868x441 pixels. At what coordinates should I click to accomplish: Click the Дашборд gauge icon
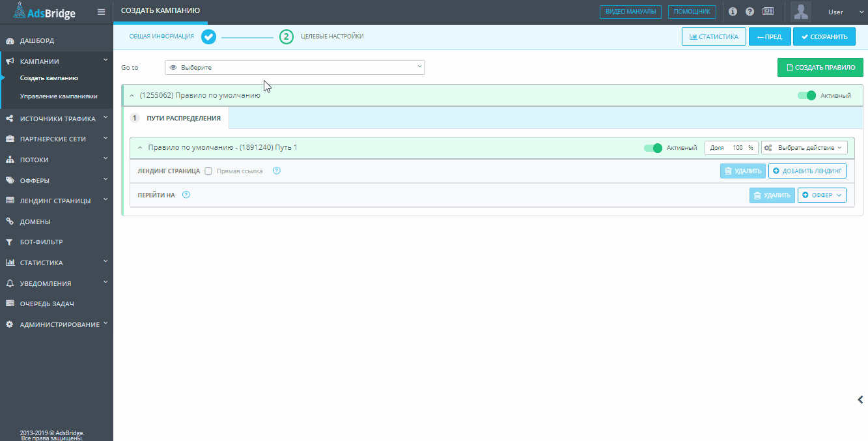point(10,40)
